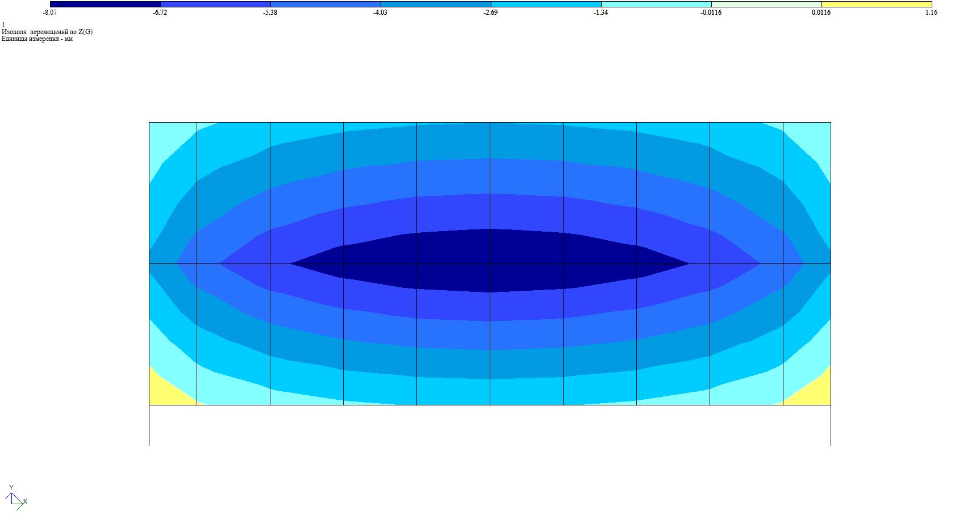
Task: Click the title 'Изополя перемещений по Z(G)'
Action: pyautogui.click(x=47, y=32)
